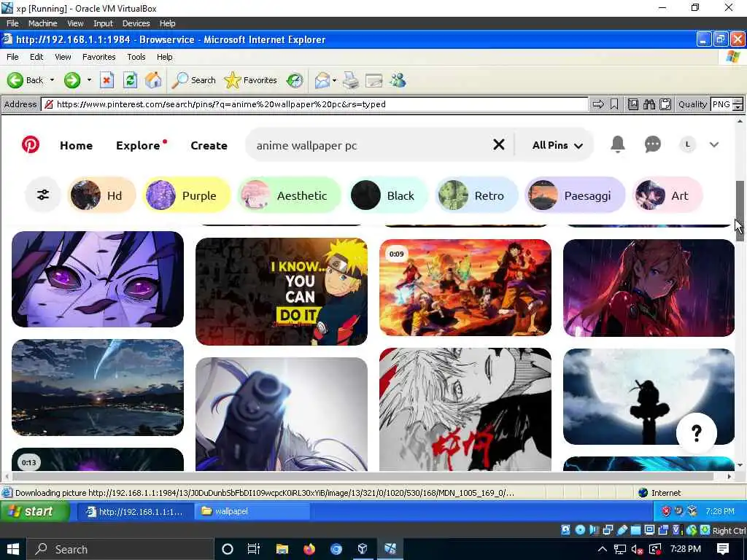Click the IE Forward arrow button
Screen dimensions: 747x560
(x=72, y=80)
